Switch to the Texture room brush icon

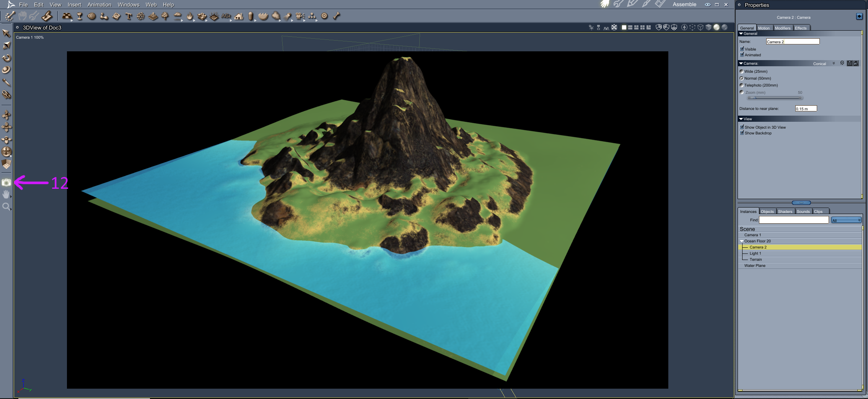tap(646, 4)
